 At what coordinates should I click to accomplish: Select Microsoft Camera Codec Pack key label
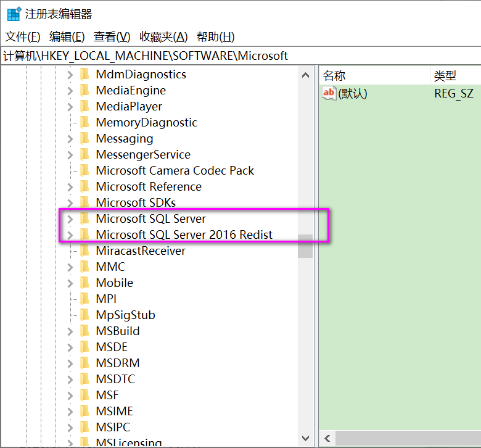(175, 170)
